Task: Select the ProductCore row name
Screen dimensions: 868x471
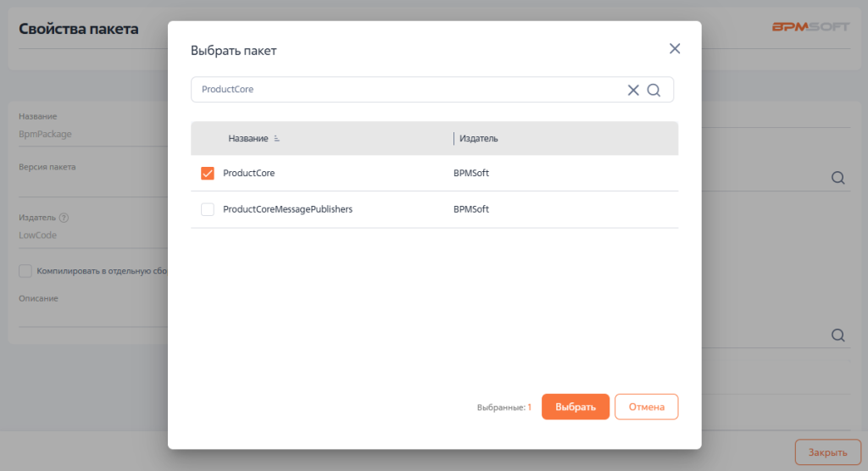Action: click(x=248, y=174)
